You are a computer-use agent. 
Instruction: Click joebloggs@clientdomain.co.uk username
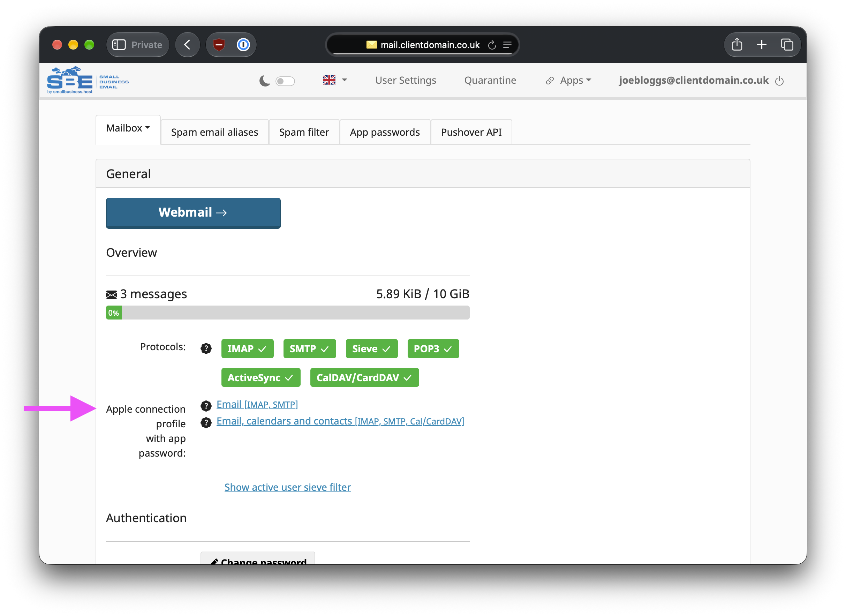point(694,80)
